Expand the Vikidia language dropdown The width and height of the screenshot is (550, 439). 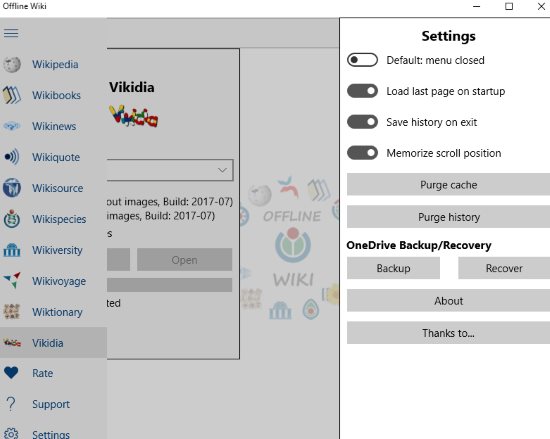[x=170, y=170]
